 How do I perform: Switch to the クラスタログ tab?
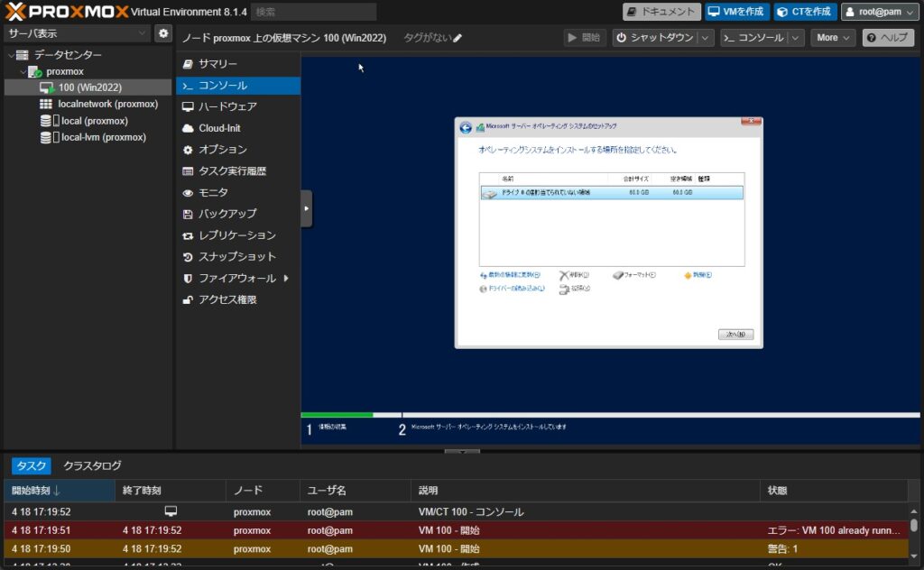92,465
